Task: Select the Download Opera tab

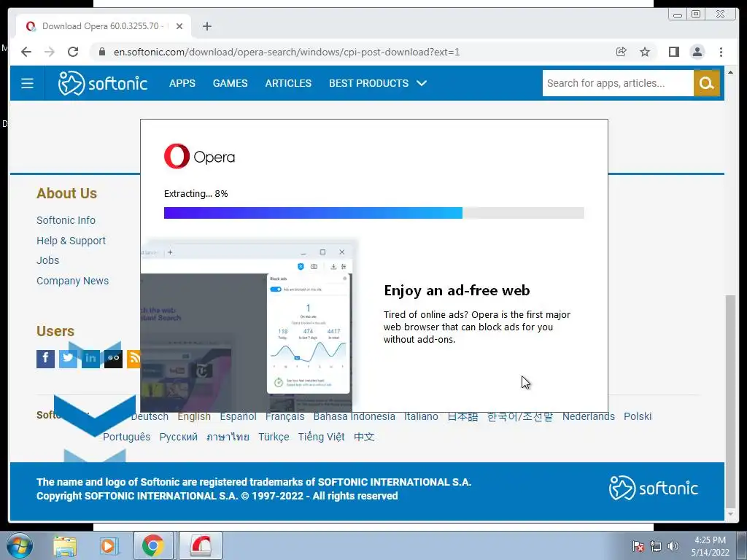Action: (x=103, y=26)
